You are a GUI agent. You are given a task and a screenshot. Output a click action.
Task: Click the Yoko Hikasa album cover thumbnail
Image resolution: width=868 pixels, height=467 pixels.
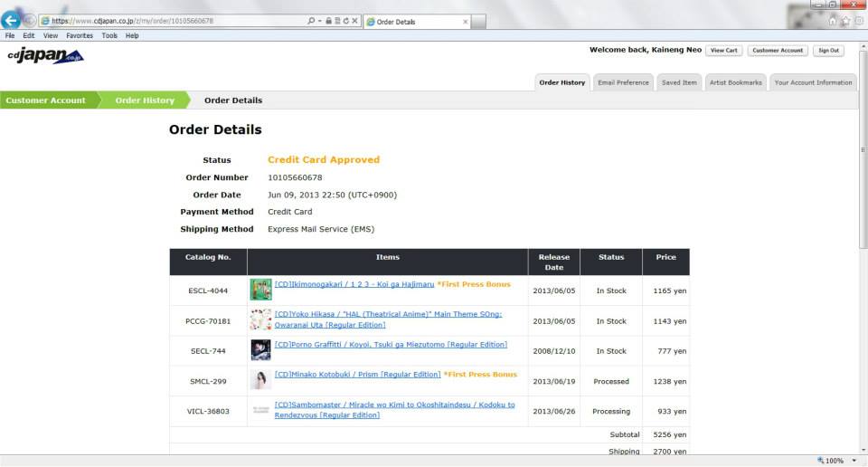(260, 319)
